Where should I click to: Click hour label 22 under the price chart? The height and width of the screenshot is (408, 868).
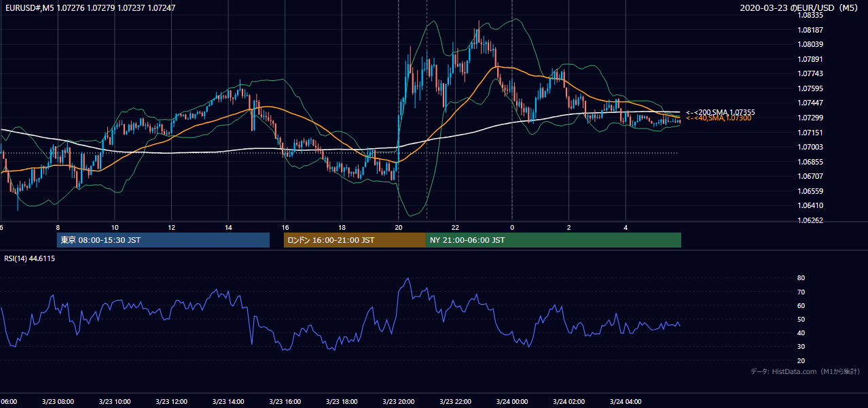click(x=455, y=227)
